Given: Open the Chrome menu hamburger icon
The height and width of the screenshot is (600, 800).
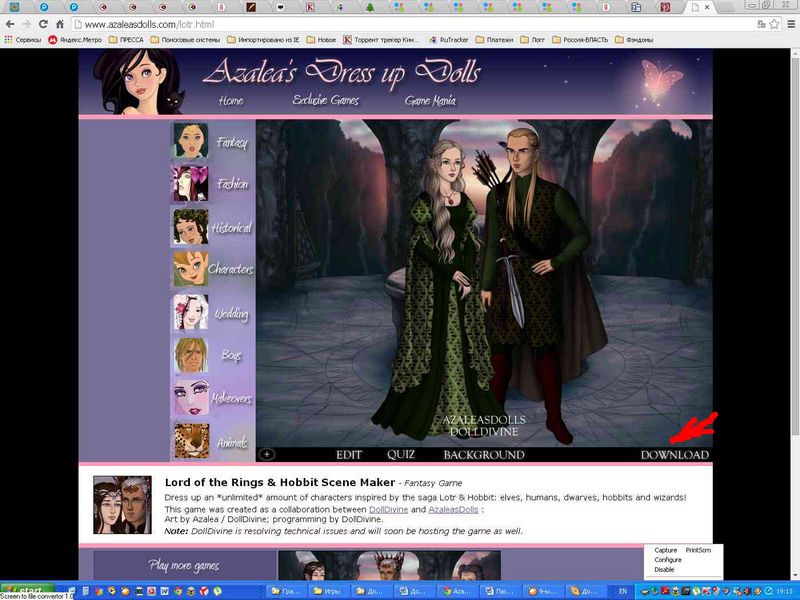Looking at the screenshot, I should click(791, 24).
